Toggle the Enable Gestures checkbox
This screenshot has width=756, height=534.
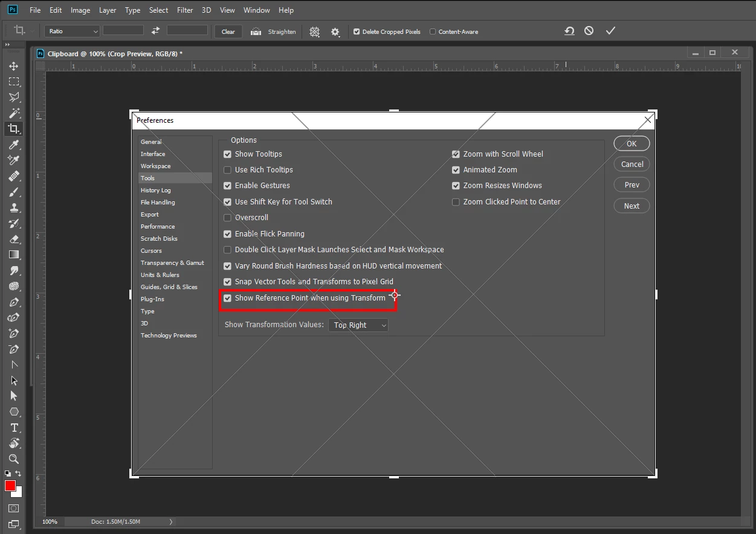[227, 186]
